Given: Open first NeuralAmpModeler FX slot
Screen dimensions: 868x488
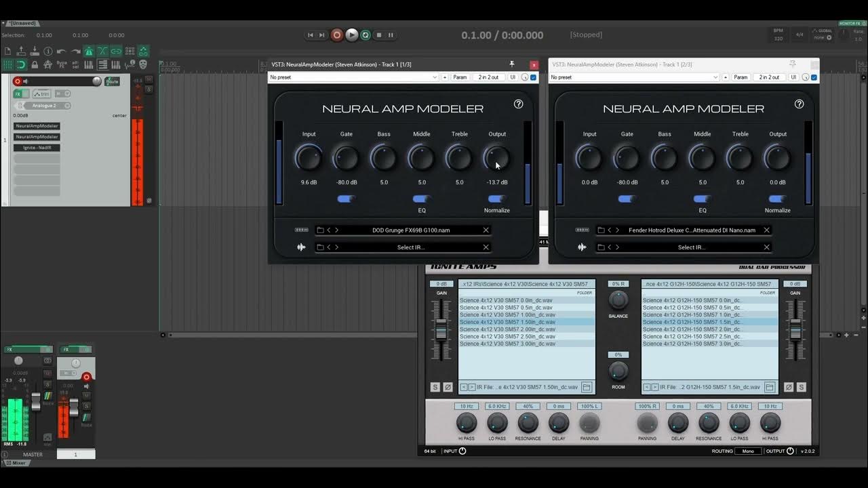Looking at the screenshot, I should tap(37, 126).
